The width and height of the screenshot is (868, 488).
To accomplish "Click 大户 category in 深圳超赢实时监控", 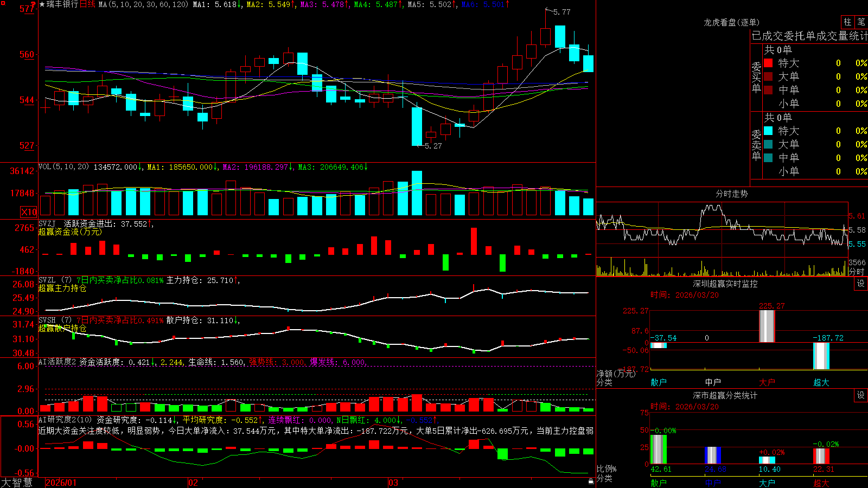I will point(767,382).
